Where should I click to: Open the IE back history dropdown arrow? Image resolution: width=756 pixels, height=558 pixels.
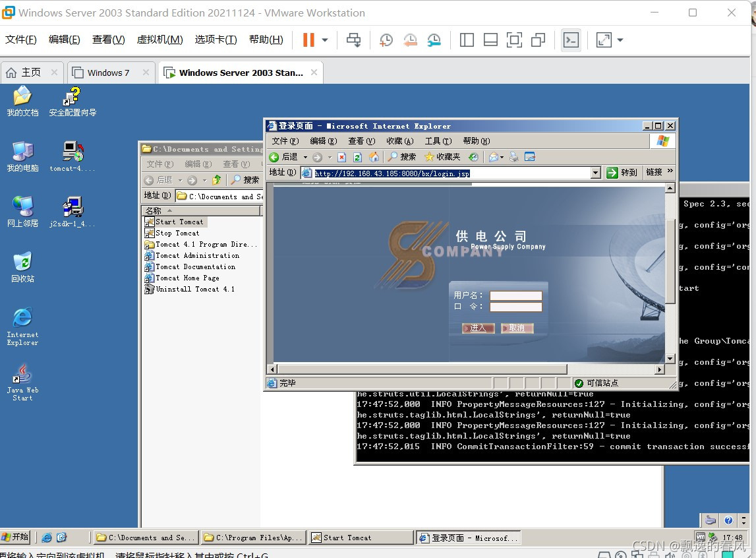pos(305,157)
